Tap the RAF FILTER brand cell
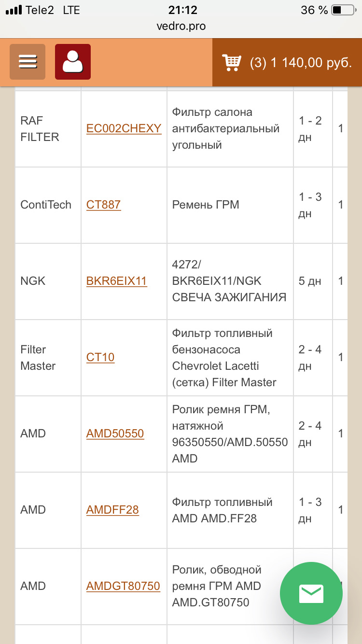Viewport: 362px width, 644px height. (x=40, y=128)
